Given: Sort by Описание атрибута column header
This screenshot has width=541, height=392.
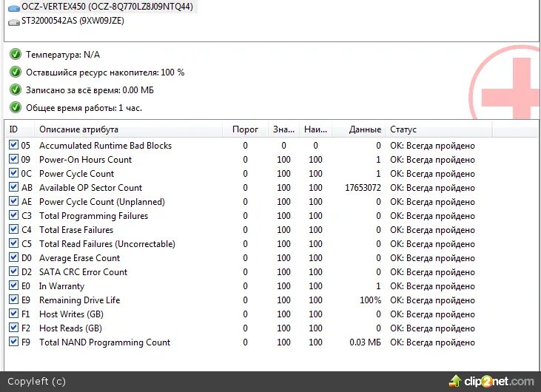Looking at the screenshot, I should pyautogui.click(x=128, y=129).
